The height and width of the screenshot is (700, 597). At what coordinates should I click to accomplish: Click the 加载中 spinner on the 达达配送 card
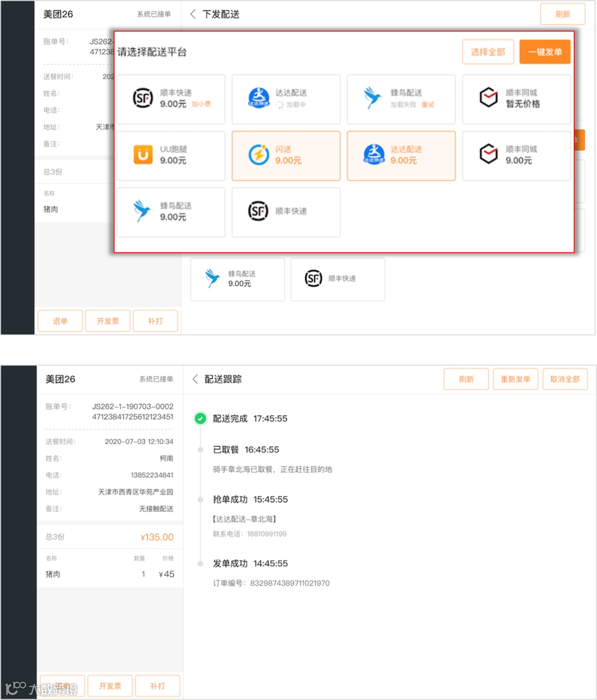280,105
